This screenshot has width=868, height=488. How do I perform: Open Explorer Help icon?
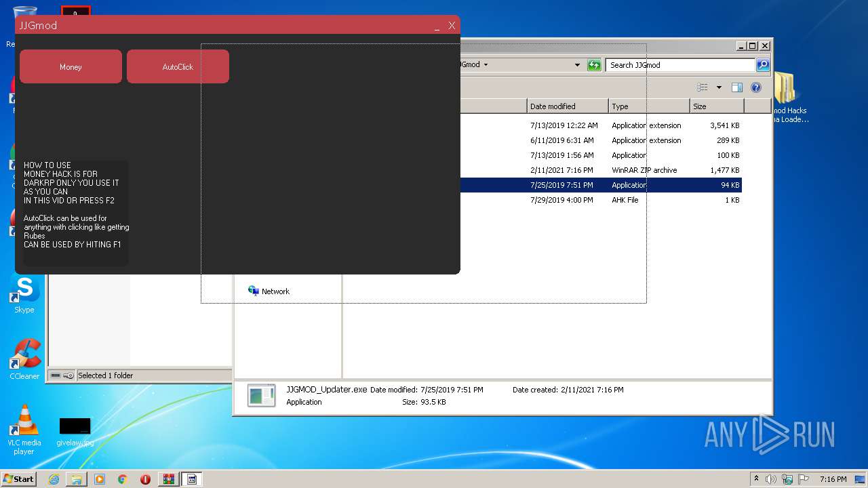tap(756, 87)
